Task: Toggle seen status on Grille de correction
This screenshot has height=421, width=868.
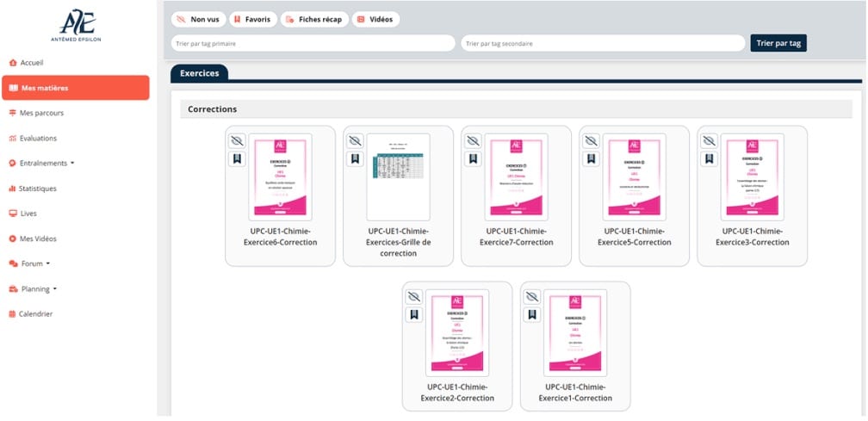Action: (355, 140)
